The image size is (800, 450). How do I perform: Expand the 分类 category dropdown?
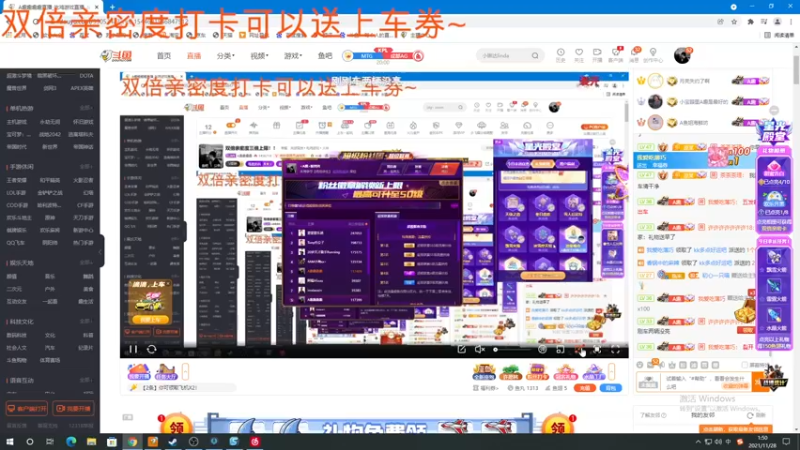pyautogui.click(x=226, y=56)
